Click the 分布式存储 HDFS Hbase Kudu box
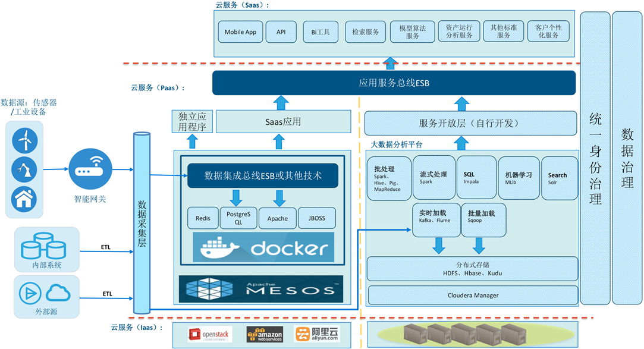This screenshot has width=644, height=349. [472, 269]
